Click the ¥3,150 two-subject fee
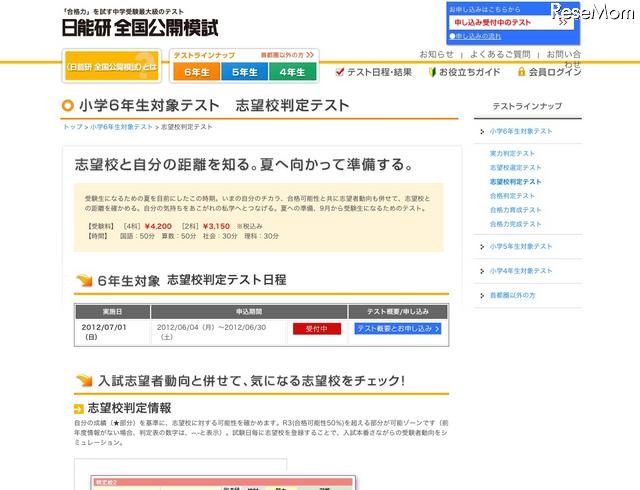640x490 pixels. [216, 226]
